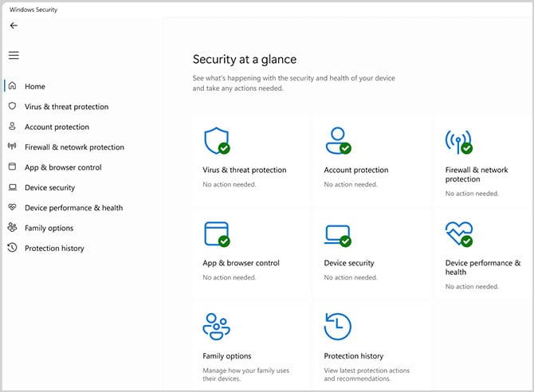This screenshot has height=392, width=534.
Task: Open the Device performance & health tile title
Action: coord(483,268)
